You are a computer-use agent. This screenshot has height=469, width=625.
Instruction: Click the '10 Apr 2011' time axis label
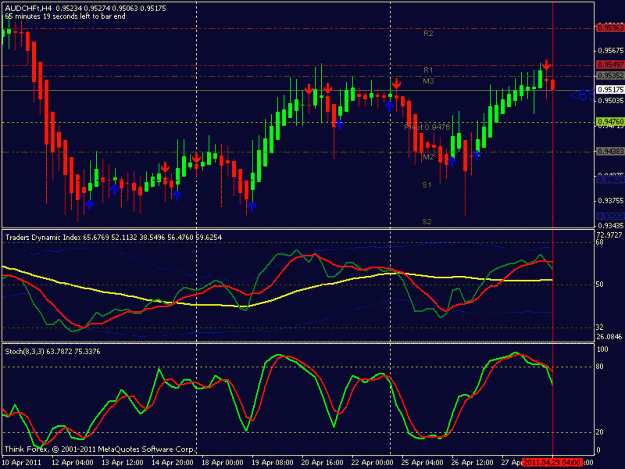22,462
